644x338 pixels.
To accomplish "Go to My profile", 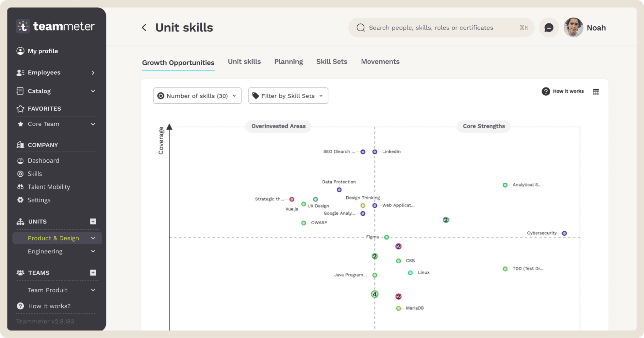I will [43, 51].
